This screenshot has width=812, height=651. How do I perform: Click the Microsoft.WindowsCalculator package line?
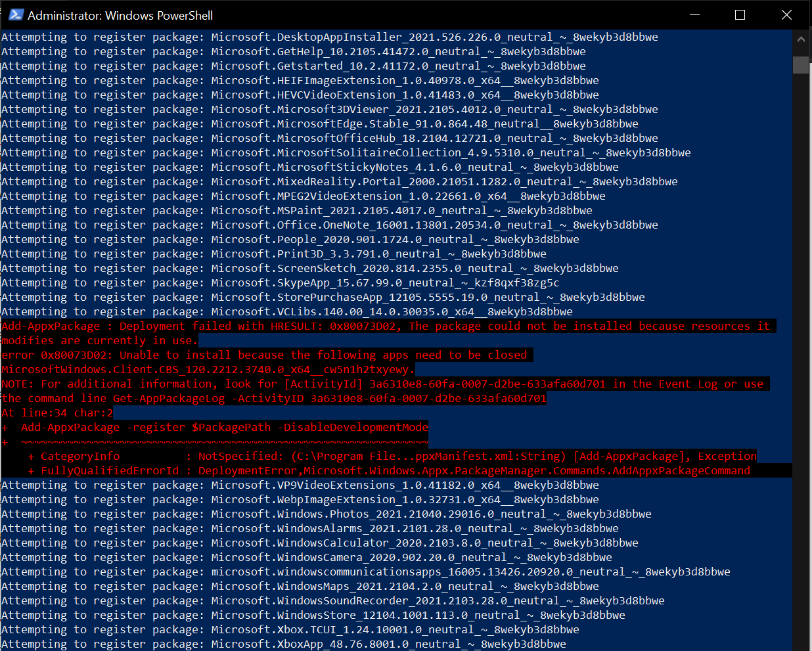click(320, 543)
